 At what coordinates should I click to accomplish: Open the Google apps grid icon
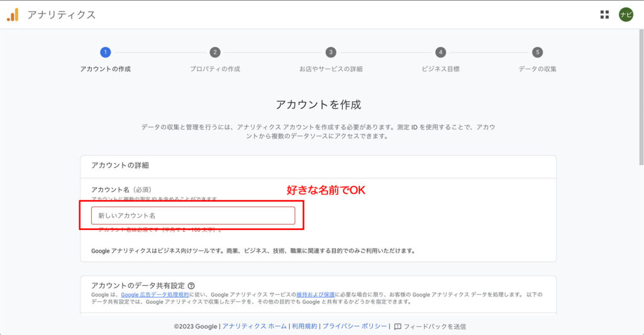click(x=604, y=14)
